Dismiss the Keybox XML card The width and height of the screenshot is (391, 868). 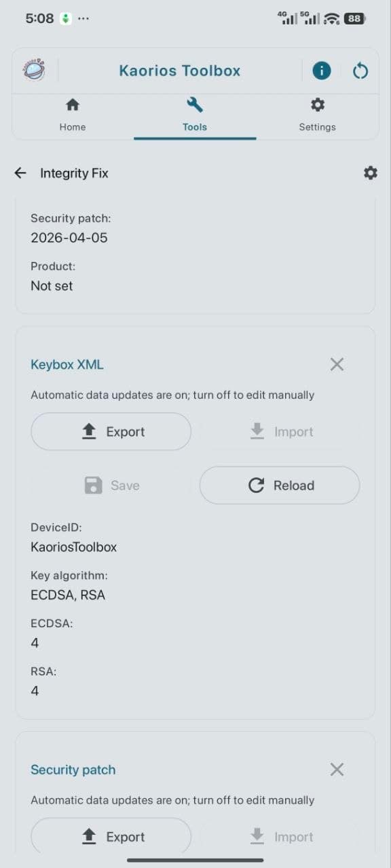[x=337, y=364]
